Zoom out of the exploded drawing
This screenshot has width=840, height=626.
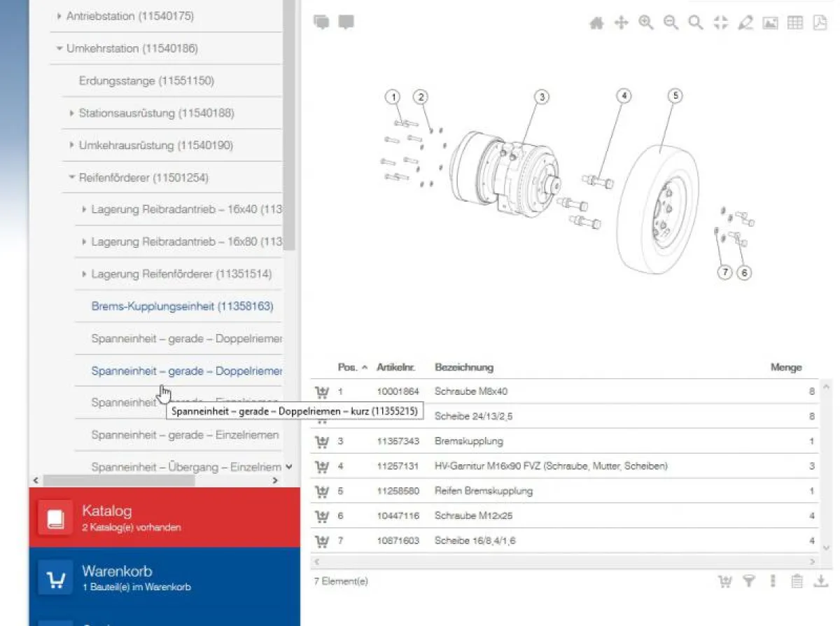(x=671, y=23)
